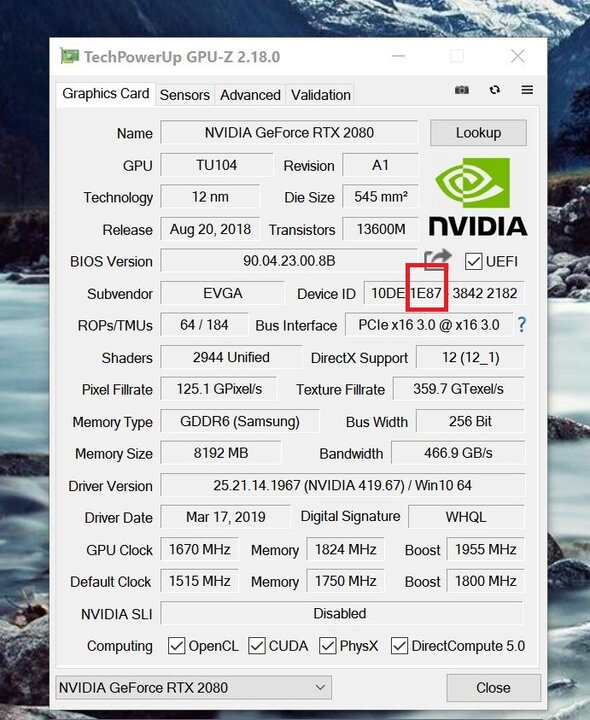Click the Bus Interface value PCIe x16 3.0
Screen dimensions: 590x720
click(x=429, y=325)
